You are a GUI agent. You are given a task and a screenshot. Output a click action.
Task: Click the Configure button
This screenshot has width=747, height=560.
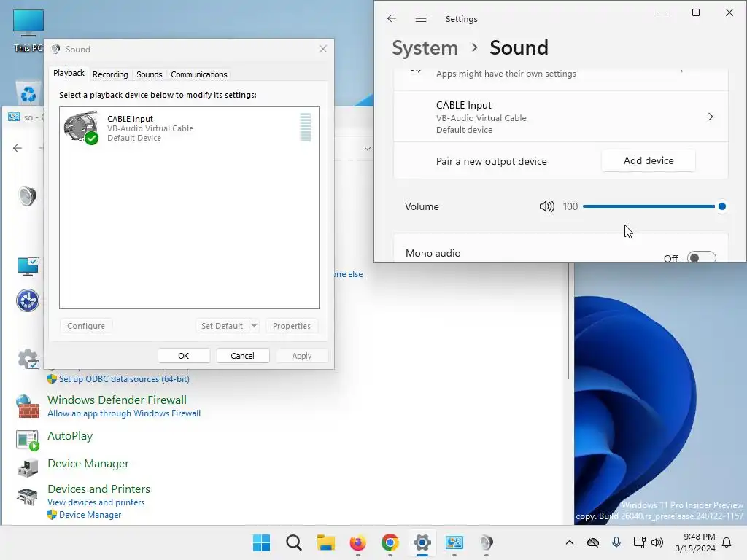pos(86,326)
